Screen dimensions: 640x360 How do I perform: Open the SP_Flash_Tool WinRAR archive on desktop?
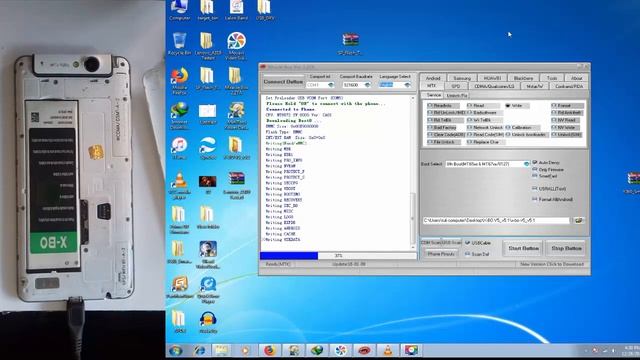(351, 43)
